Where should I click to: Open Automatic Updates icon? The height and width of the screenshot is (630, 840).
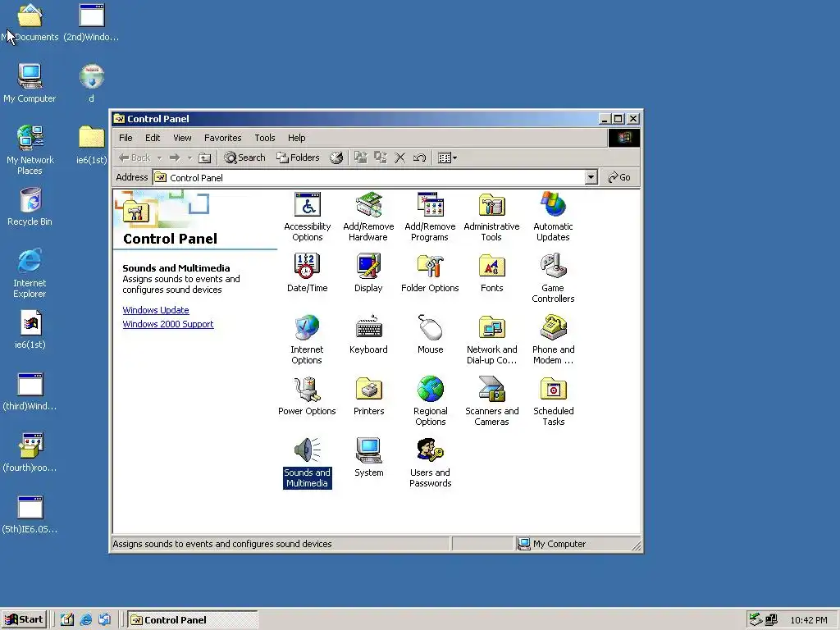pos(554,217)
